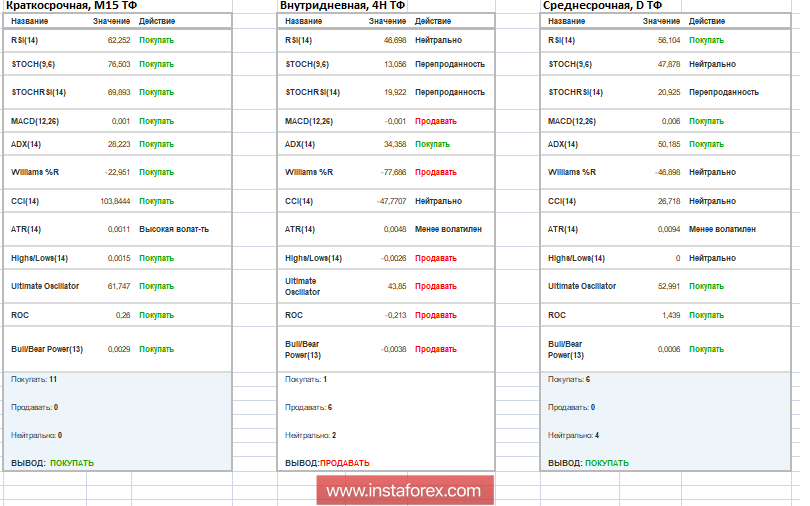Screen dimensions: 810x506
Task: Click 'Нейтрально: 0' summary line
Action: coord(37,435)
